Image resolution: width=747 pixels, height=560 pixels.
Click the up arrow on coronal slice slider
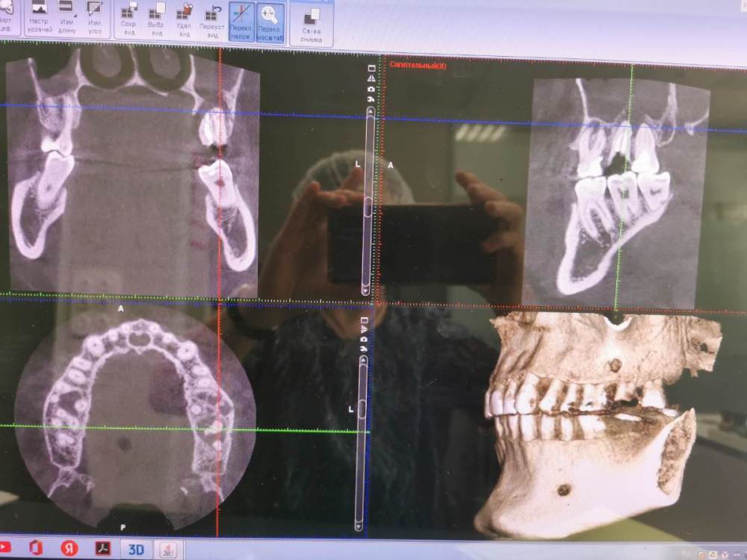(x=371, y=113)
